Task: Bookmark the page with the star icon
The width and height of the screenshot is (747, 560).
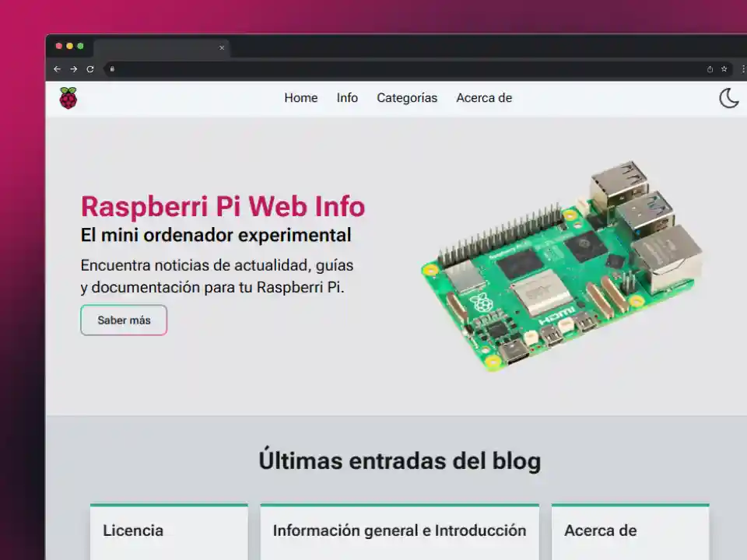Action: [724, 69]
